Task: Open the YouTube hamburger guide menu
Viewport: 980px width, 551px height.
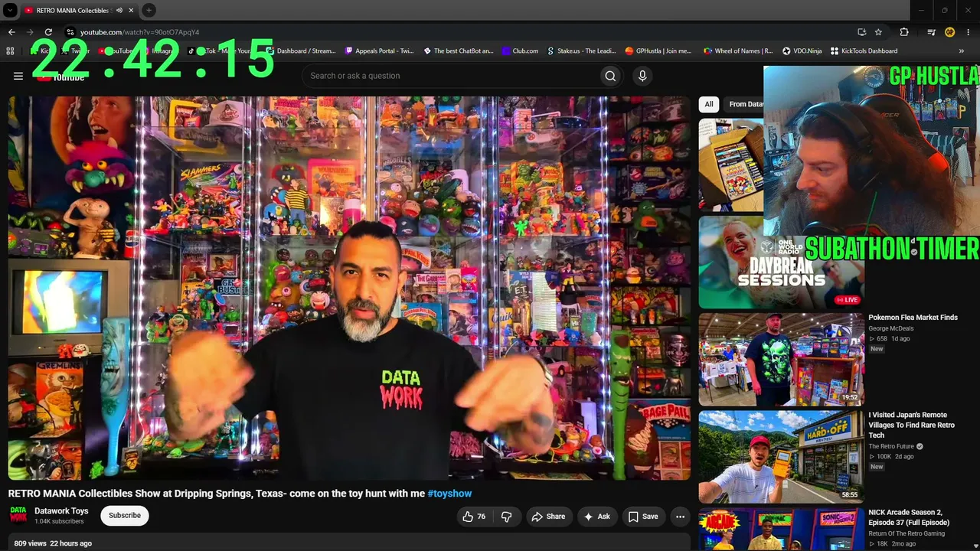Action: [18, 76]
